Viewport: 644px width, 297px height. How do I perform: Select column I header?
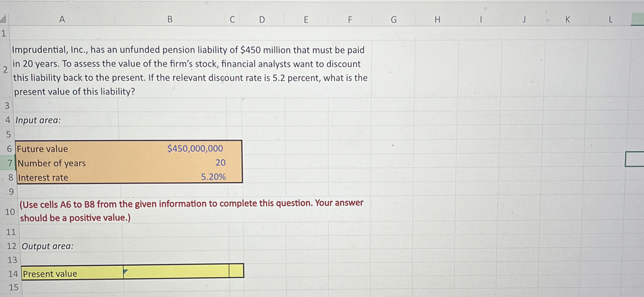(481, 20)
